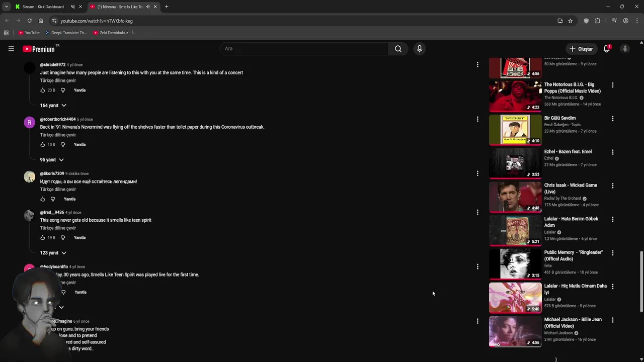Mute the Nirvana tab audio icon
The width and height of the screenshot is (644, 362).
(x=147, y=7)
